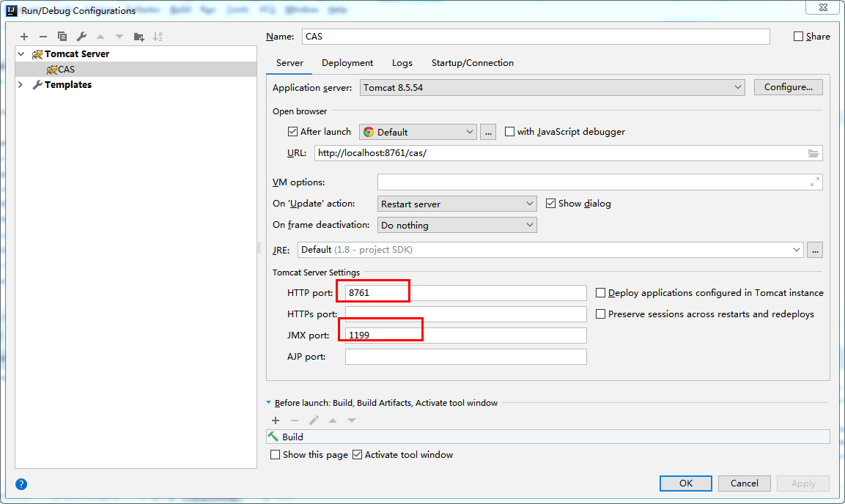Open help via question mark icon

point(21,484)
